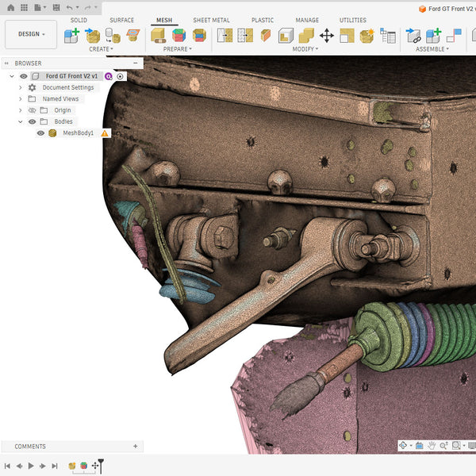Undo the last action
The height and width of the screenshot is (476, 476).
click(x=70, y=8)
